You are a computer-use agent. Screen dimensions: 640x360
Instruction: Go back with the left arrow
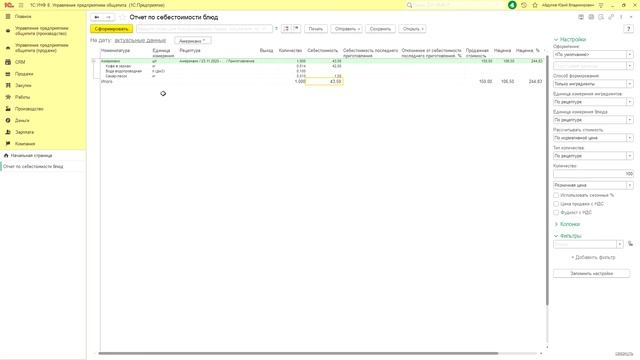pyautogui.click(x=97, y=17)
